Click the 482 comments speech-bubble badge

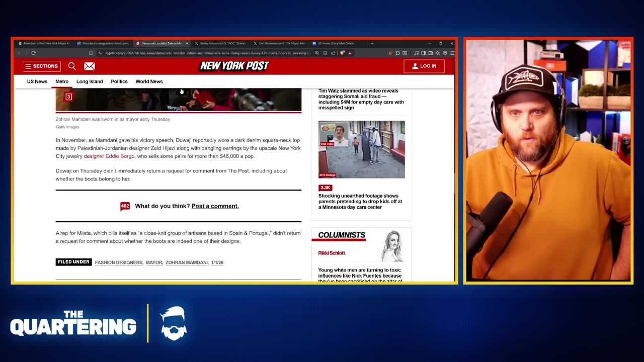125,206
